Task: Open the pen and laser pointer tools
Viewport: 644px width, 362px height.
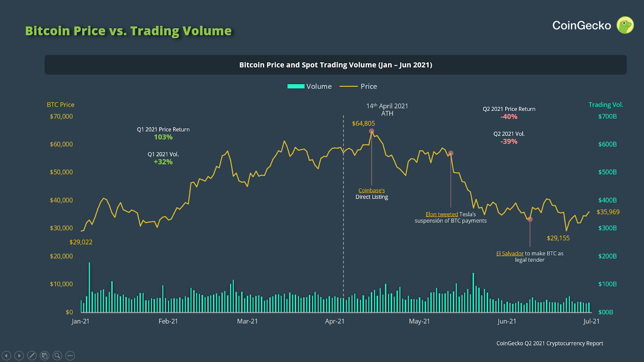Action: pos(32,356)
